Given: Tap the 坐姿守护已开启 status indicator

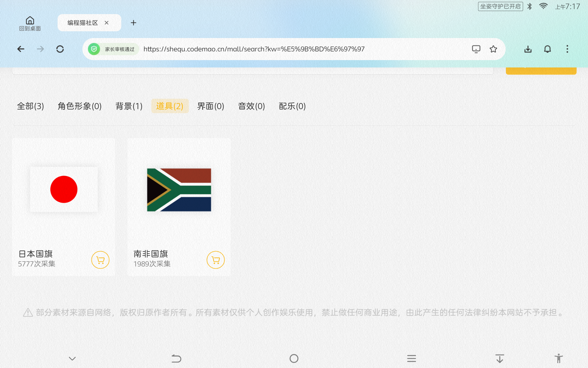Looking at the screenshot, I should coord(500,6).
